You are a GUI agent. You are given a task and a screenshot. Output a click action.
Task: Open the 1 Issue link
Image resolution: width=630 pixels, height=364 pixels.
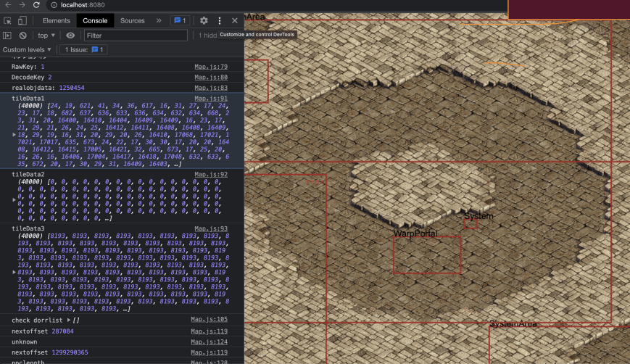pos(84,50)
